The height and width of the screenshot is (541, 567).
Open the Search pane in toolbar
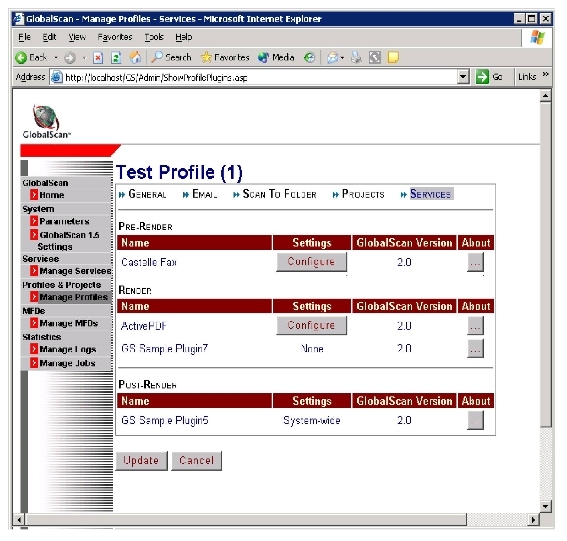(171, 57)
